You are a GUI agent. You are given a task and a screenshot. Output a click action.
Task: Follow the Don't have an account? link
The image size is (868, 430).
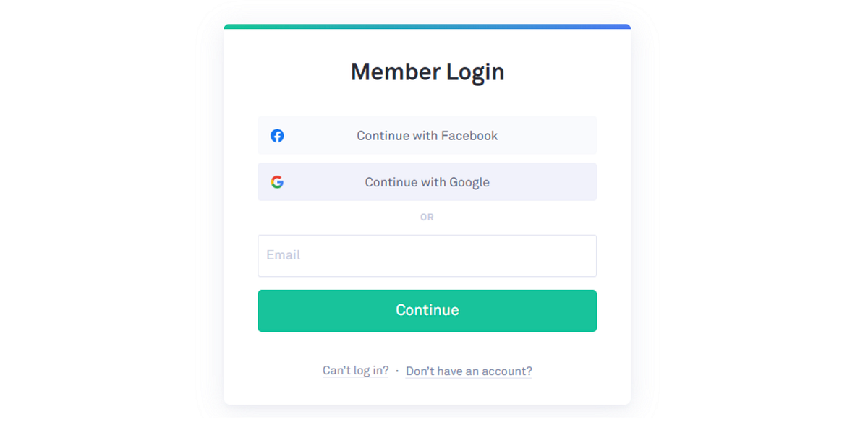[x=468, y=371]
